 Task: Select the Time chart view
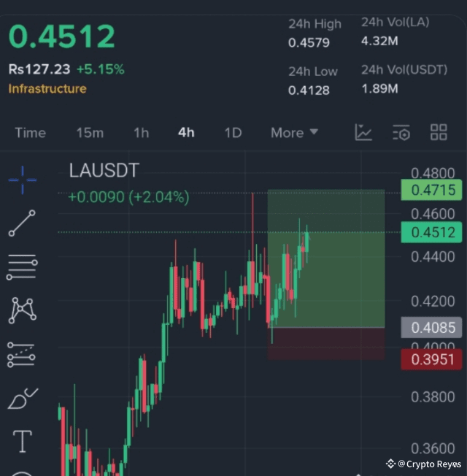click(x=31, y=133)
